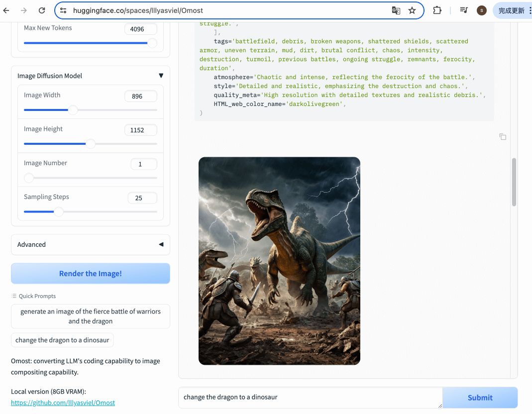Open the Omost GitHub link
The height and width of the screenshot is (414, 532).
pos(63,403)
